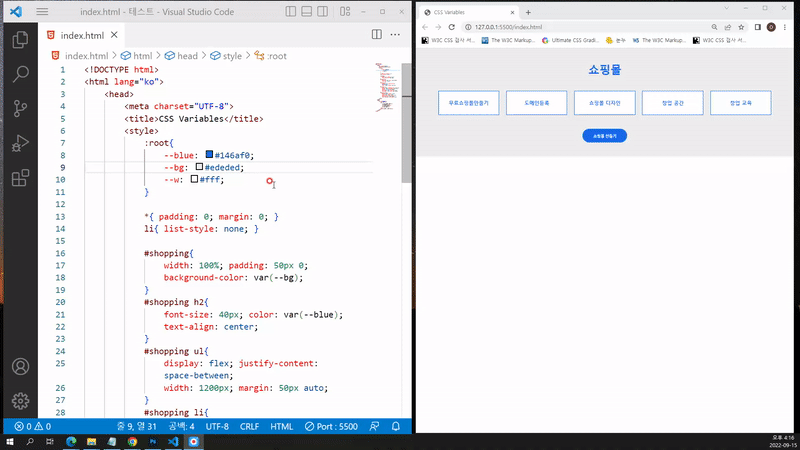Toggle the primary side bar layout icon
Viewport: 800px width, 450px height.
click(291, 11)
